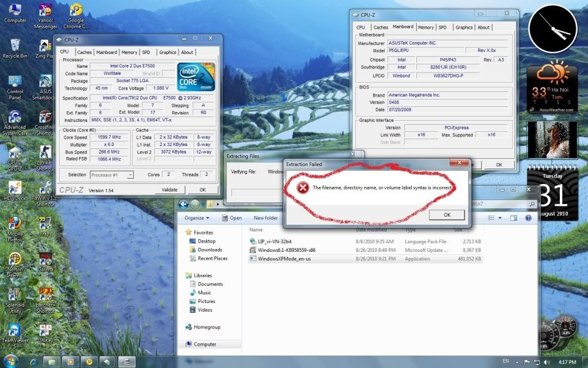This screenshot has width=588, height=368.
Task: Open About tab in motherboard CPU-Z window
Action: coord(483,28)
